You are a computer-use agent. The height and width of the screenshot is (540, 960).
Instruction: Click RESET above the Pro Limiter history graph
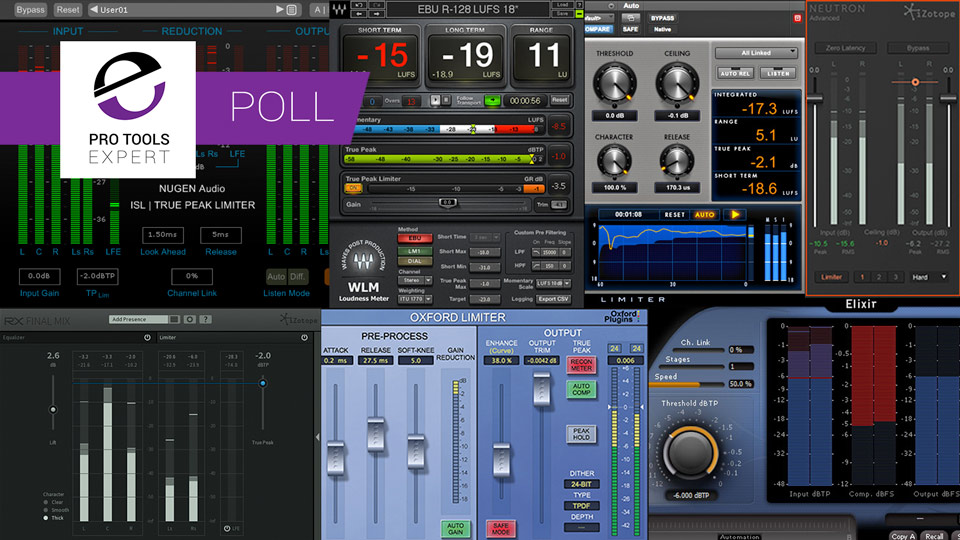coord(674,215)
